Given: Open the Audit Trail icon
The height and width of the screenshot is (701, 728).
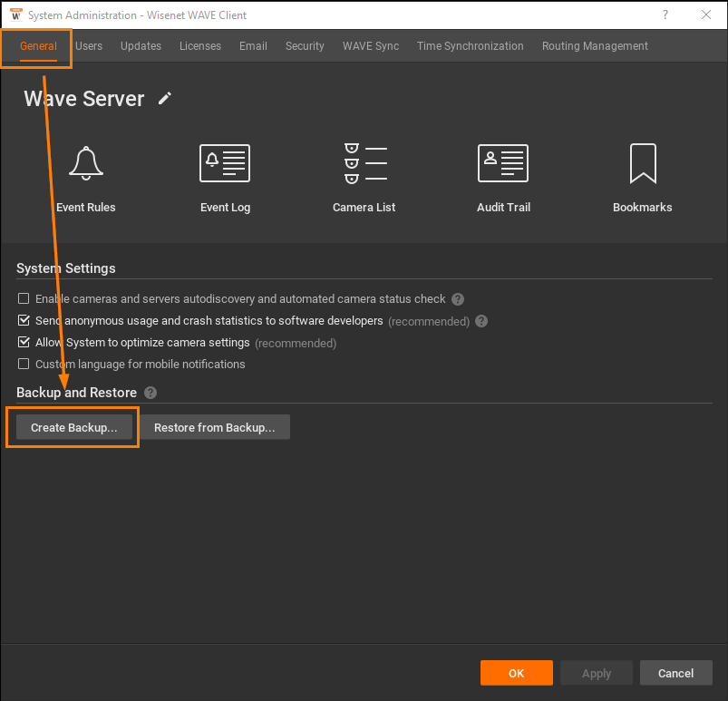Looking at the screenshot, I should tap(503, 163).
